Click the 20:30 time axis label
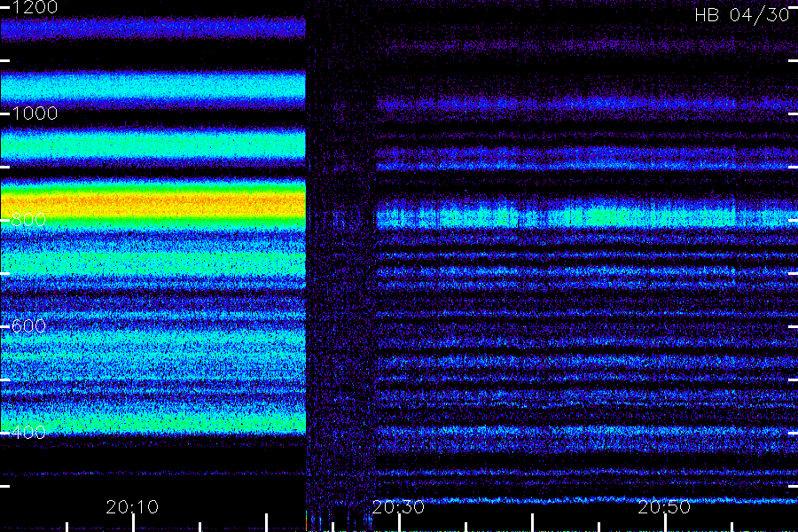798x532 pixels. coord(398,506)
